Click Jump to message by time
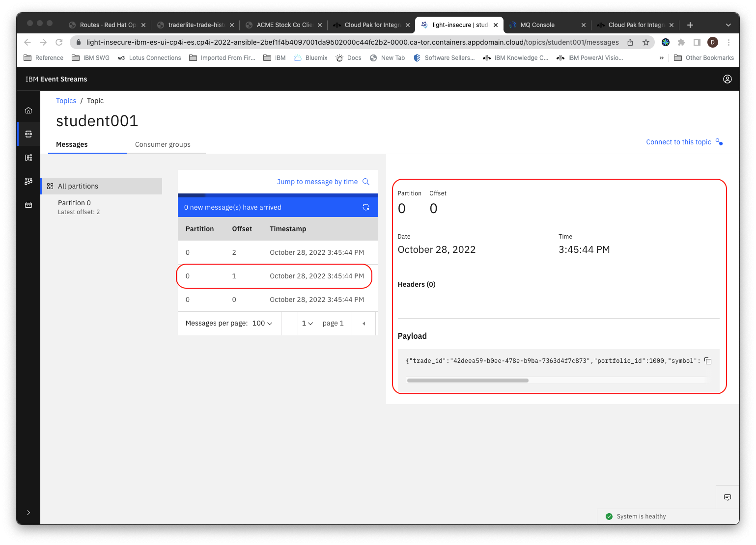Screen dimensions: 756x545 point(317,182)
